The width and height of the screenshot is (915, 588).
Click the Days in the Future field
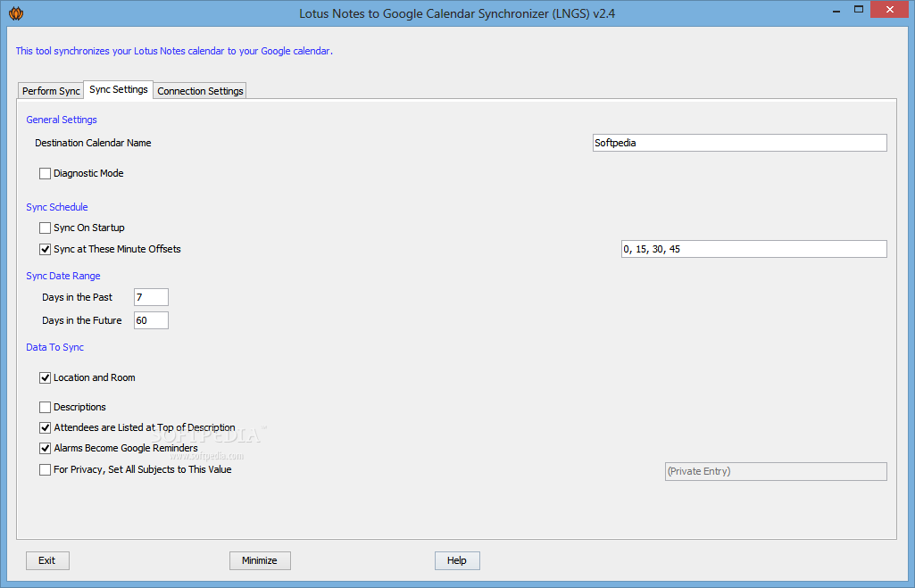(x=151, y=320)
